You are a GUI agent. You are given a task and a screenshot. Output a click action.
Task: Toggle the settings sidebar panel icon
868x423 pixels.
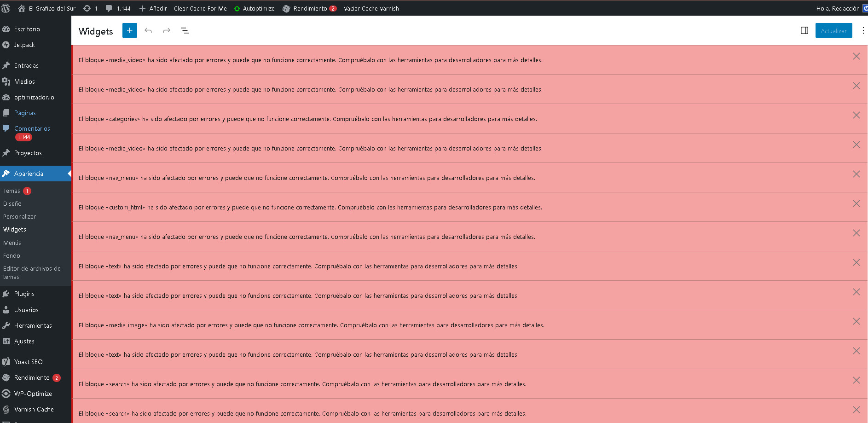pyautogui.click(x=804, y=30)
